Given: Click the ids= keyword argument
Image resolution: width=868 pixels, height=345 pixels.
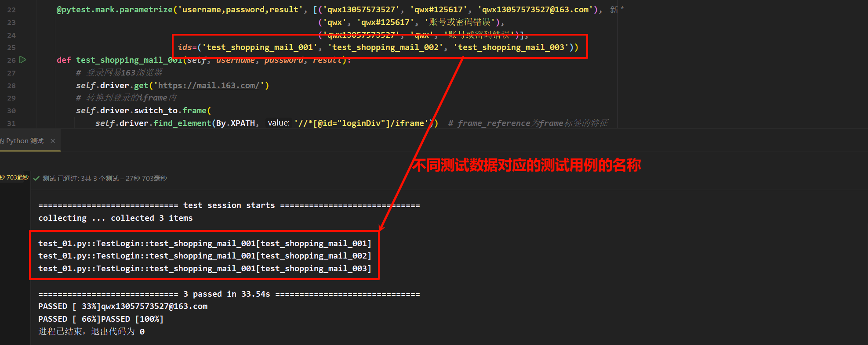Looking at the screenshot, I should [188, 47].
